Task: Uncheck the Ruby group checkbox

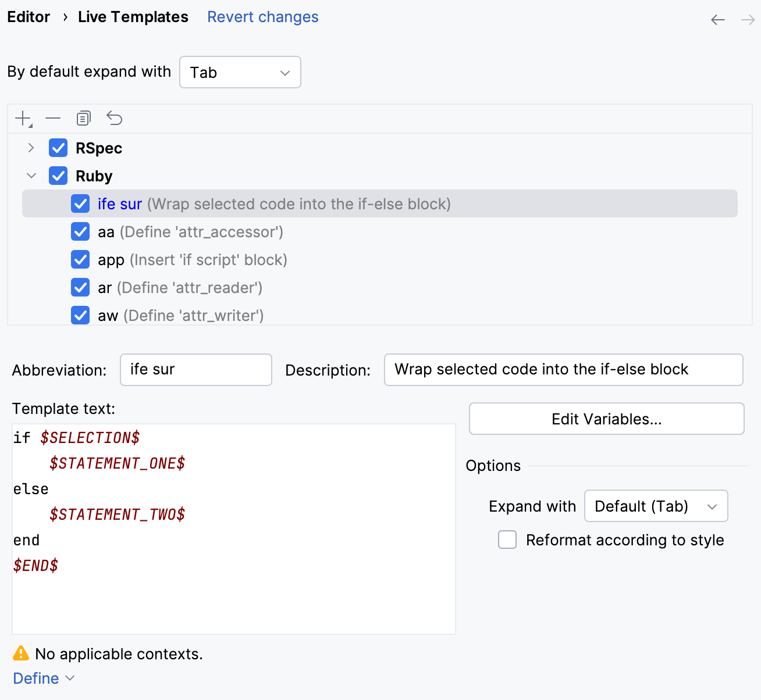Action: (x=58, y=176)
